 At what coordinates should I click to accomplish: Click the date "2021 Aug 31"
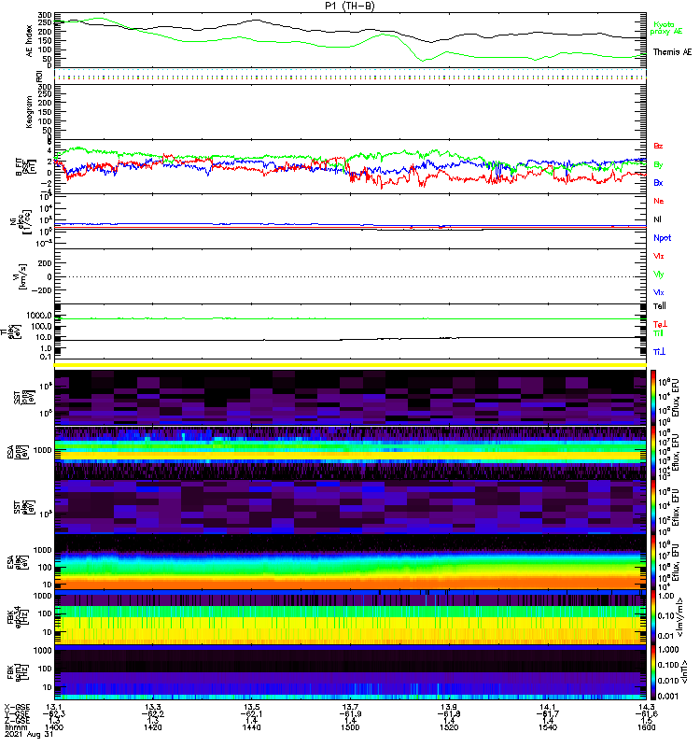pos(29,734)
